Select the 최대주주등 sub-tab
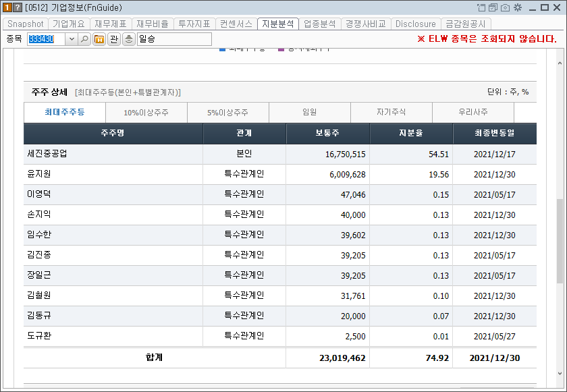The image size is (567, 392). pos(65,113)
